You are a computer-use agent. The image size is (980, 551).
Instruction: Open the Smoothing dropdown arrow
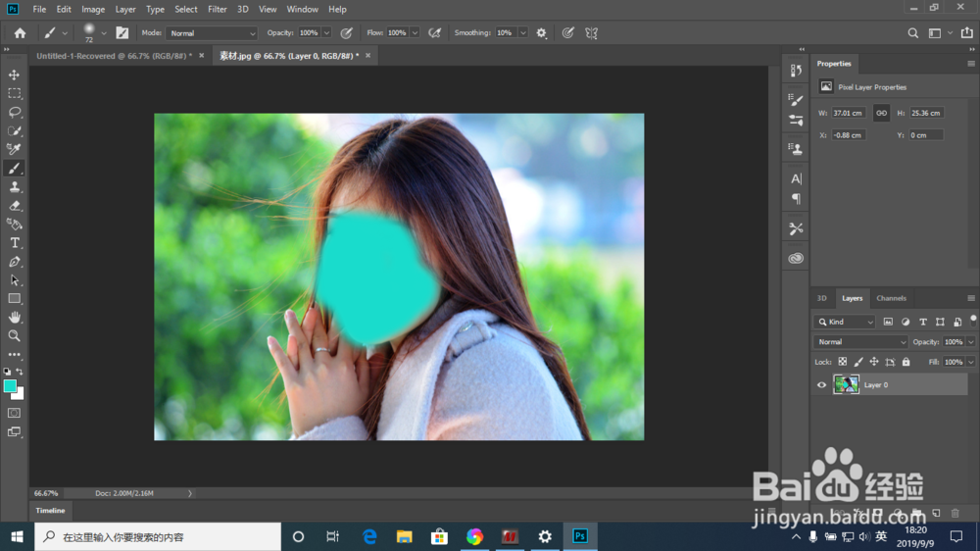coord(522,33)
